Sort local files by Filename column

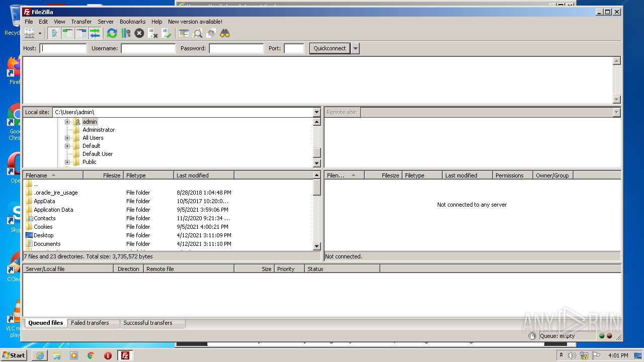click(x=53, y=175)
